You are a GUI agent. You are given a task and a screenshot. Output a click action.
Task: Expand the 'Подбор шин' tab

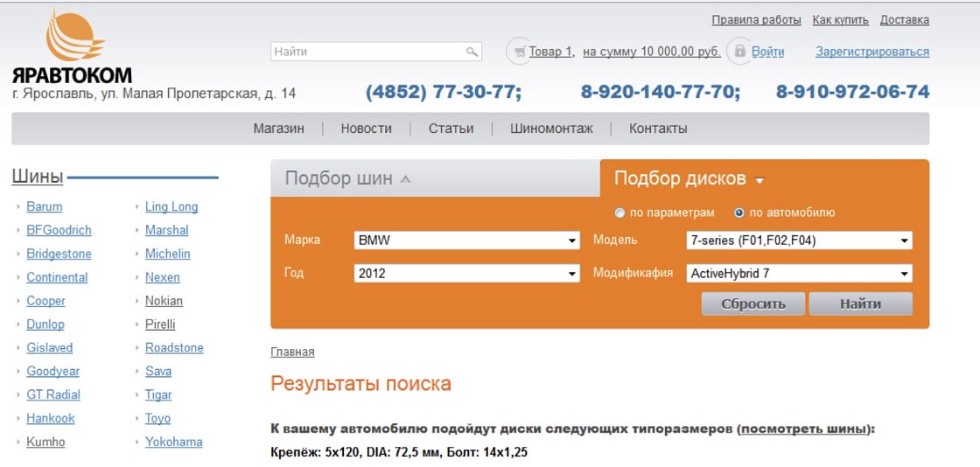(435, 178)
